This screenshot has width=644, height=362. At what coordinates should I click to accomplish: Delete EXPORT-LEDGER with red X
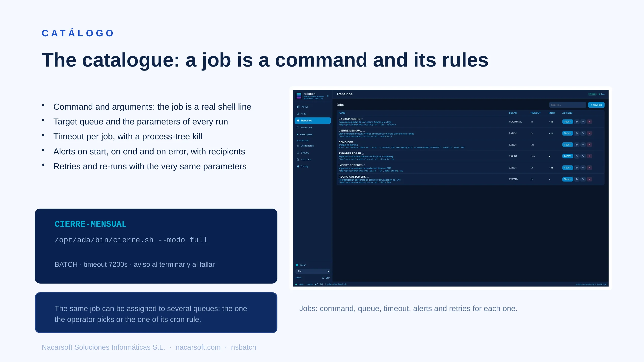(589, 156)
